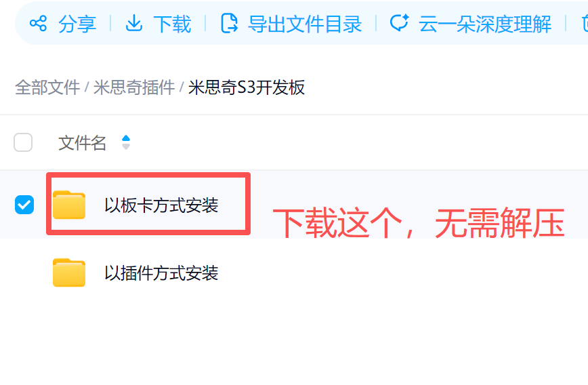Toggle the select-all checkbox in header
This screenshot has width=588, height=385.
[x=23, y=142]
